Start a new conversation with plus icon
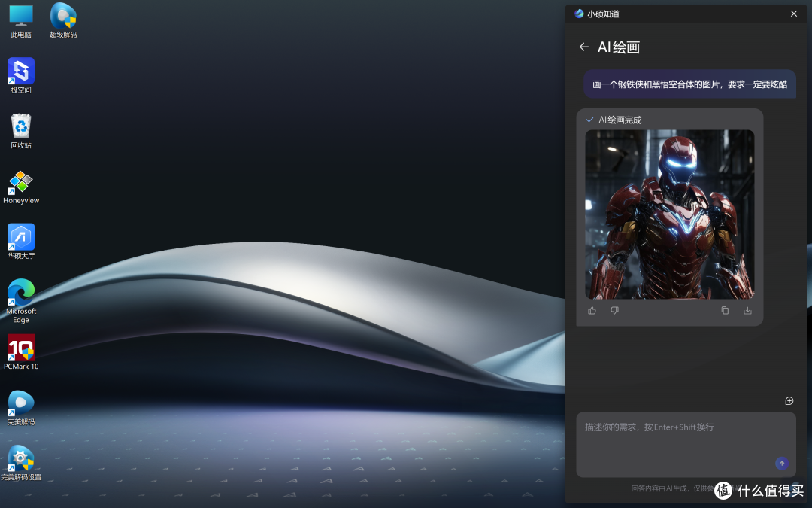812x508 pixels. [x=789, y=400]
